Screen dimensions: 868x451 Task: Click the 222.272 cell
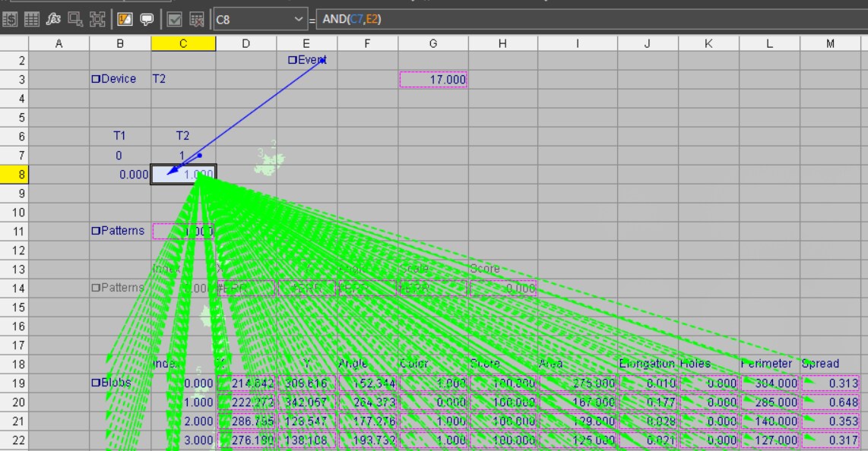tap(246, 402)
